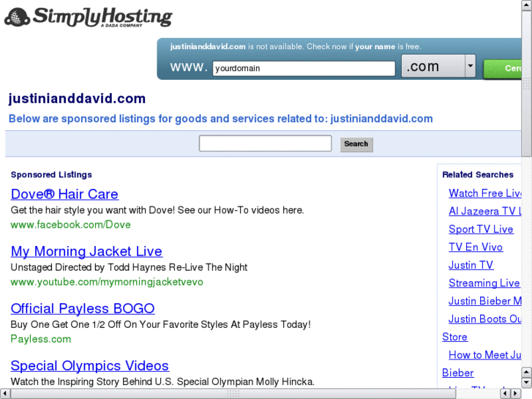Click the vertical scrollbar up arrow at top
The height and width of the screenshot is (399, 532).
(527, 5)
